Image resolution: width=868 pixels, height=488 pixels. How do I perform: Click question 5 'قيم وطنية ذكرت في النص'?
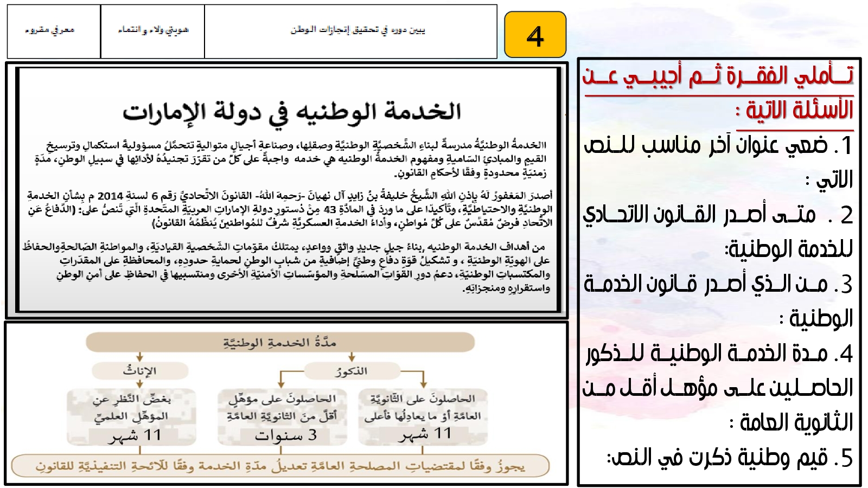point(729,458)
